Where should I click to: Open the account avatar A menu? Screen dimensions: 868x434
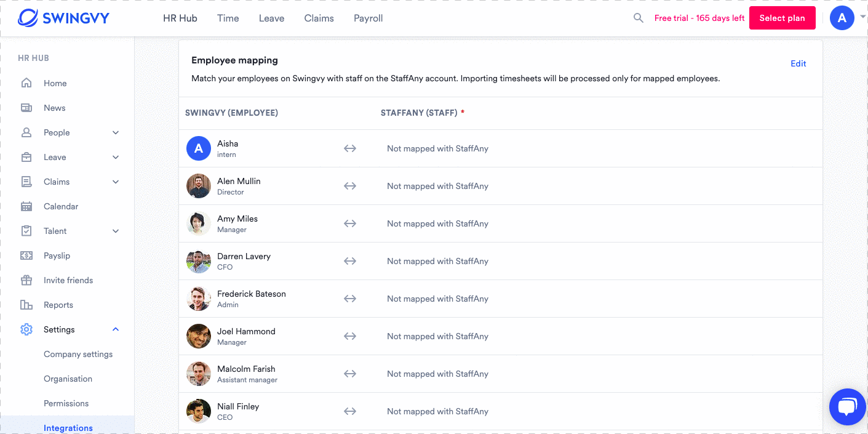pos(842,18)
